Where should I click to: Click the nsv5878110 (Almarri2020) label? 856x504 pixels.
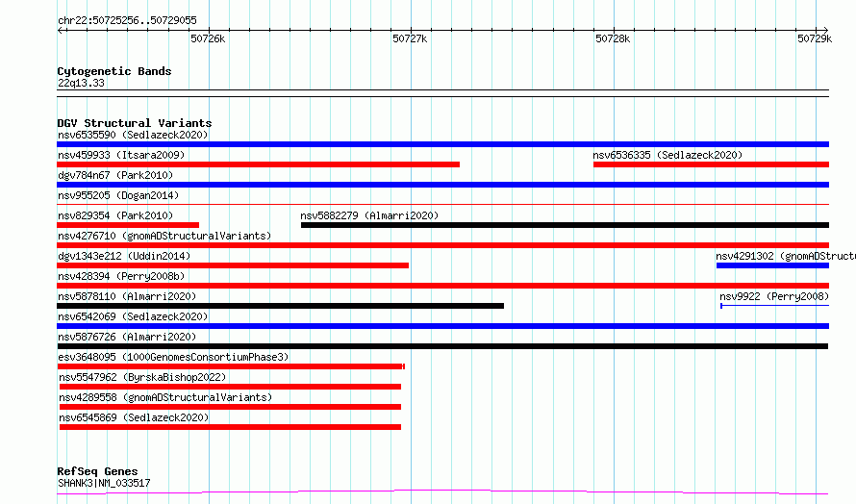click(x=127, y=296)
